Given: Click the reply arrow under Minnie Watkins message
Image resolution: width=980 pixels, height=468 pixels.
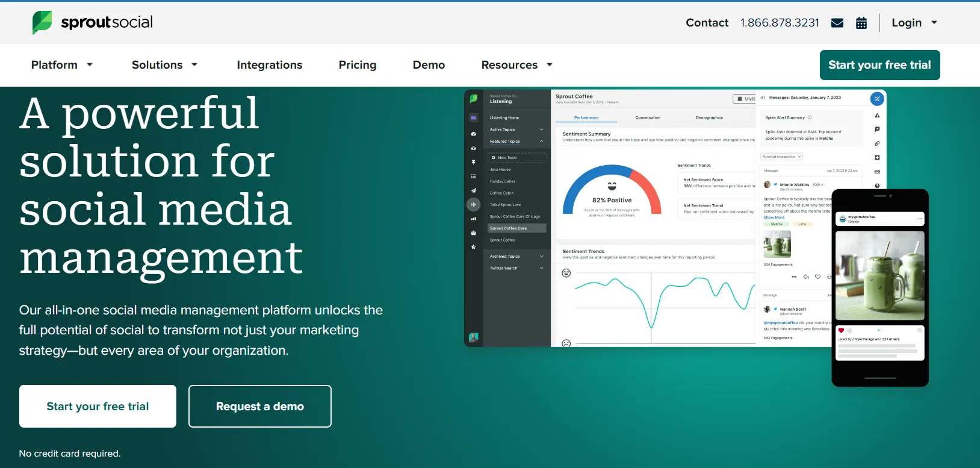Looking at the screenshot, I should point(806,277).
